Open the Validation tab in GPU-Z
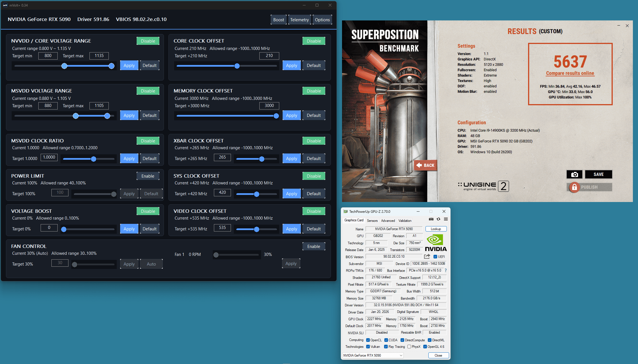The width and height of the screenshot is (638, 364). pyautogui.click(x=405, y=220)
